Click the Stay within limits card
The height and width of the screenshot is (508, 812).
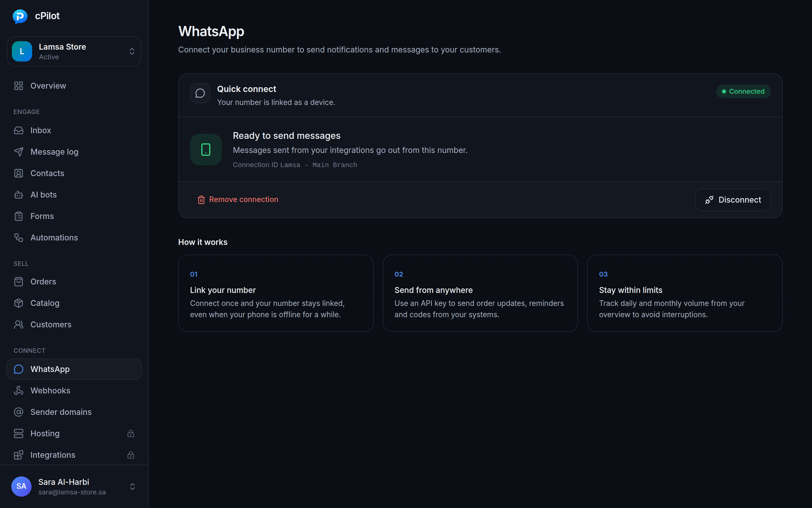[685, 293]
